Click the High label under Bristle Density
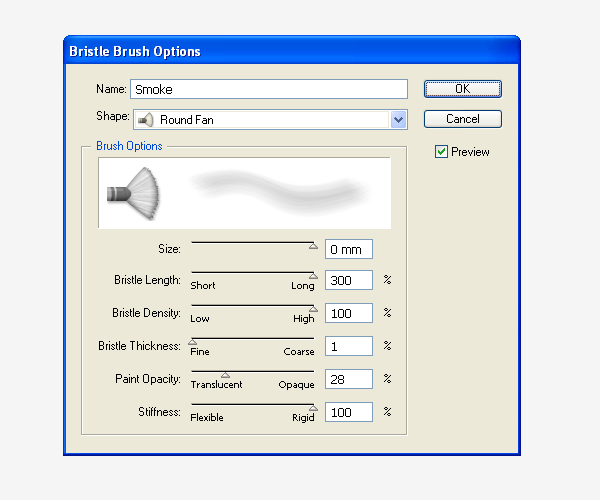This screenshot has height=500, width=600. coord(304,319)
